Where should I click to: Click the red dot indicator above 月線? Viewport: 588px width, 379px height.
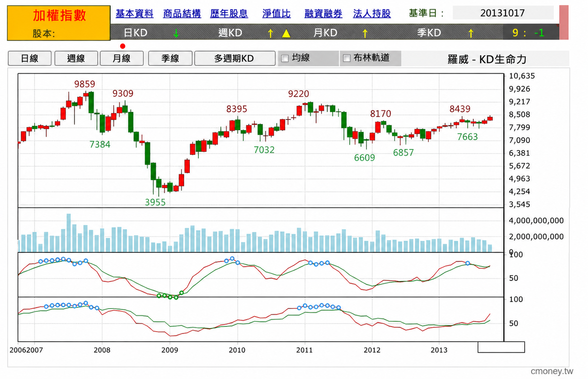(x=122, y=46)
